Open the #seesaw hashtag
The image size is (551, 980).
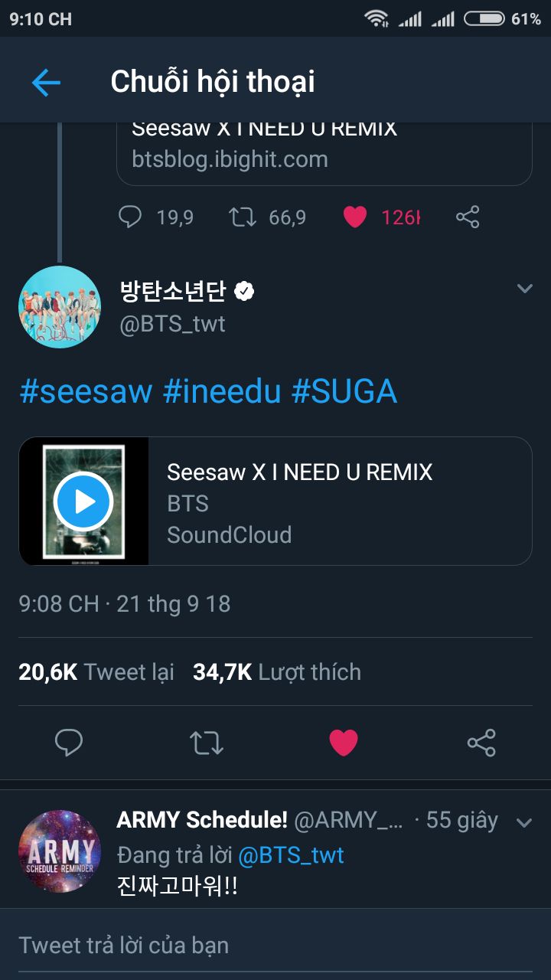[x=85, y=391]
